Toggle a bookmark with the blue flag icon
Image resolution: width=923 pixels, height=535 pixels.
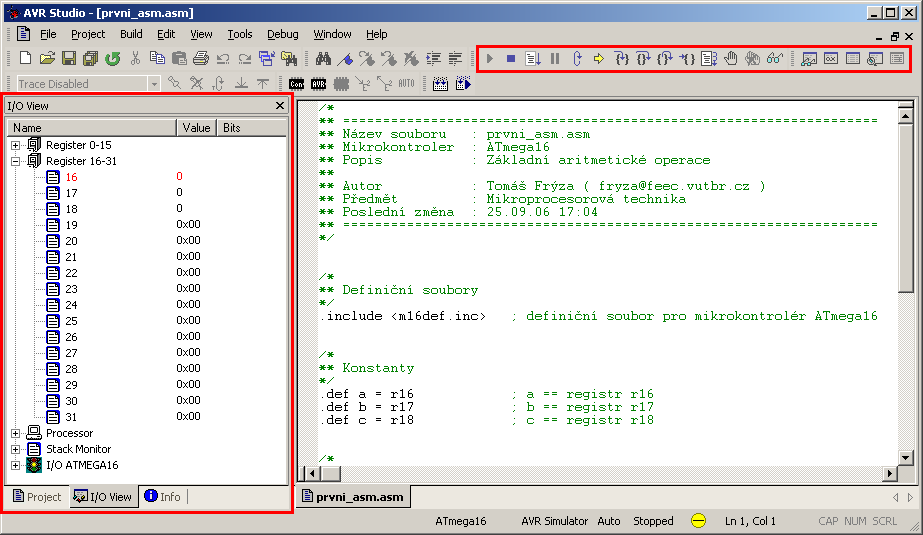pos(346,58)
